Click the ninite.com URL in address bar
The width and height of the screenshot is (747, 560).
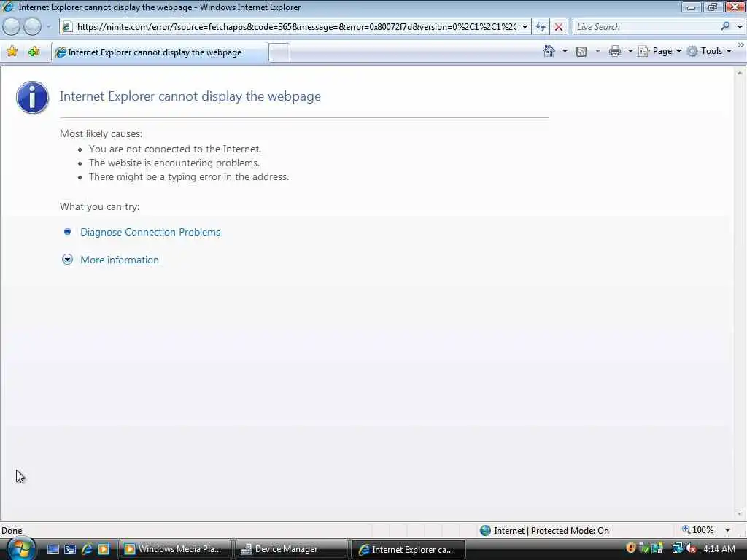296,27
